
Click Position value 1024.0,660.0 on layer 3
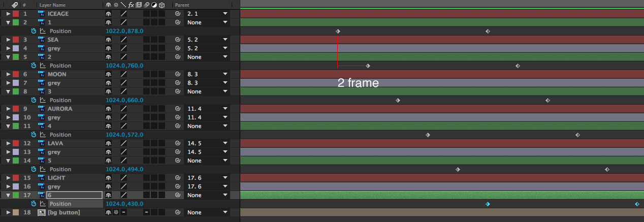[x=124, y=100]
